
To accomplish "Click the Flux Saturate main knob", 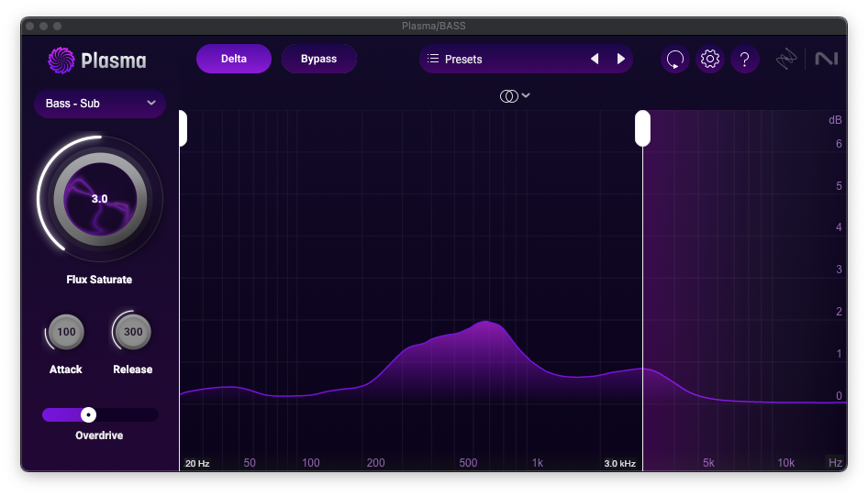I will click(100, 199).
